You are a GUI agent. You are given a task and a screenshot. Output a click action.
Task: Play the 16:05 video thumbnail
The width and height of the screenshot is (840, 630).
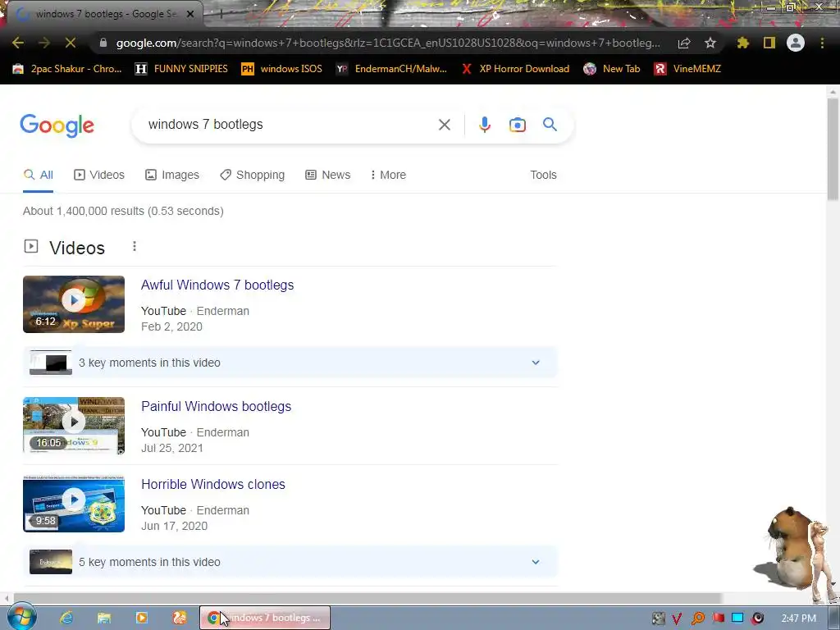[x=74, y=426]
